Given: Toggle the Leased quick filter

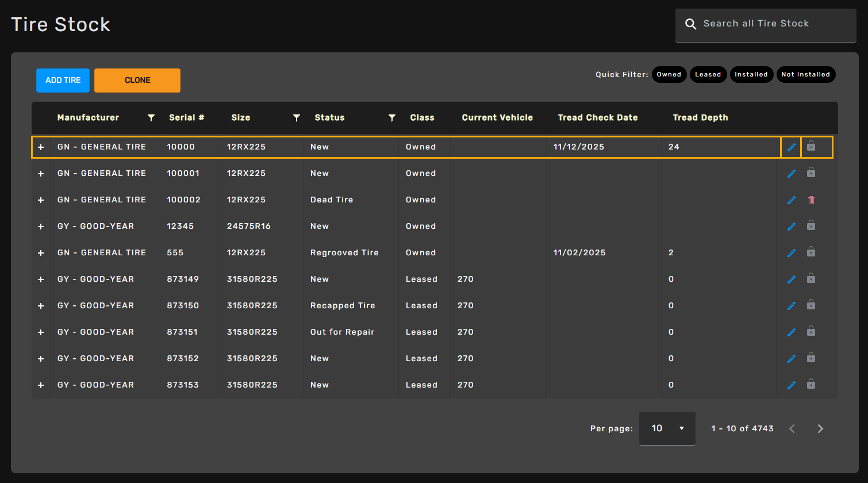Looking at the screenshot, I should pos(708,75).
